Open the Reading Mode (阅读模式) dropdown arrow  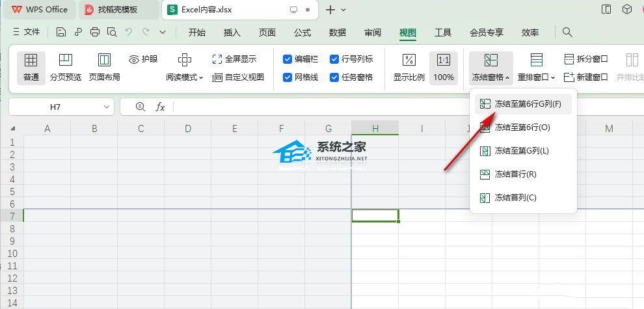click(201, 77)
